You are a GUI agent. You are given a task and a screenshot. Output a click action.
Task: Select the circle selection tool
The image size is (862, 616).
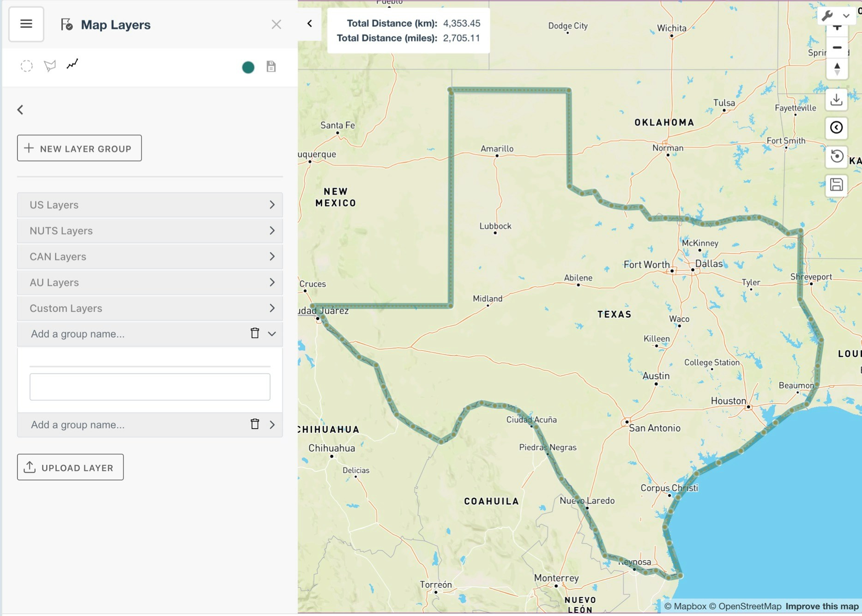(x=27, y=66)
